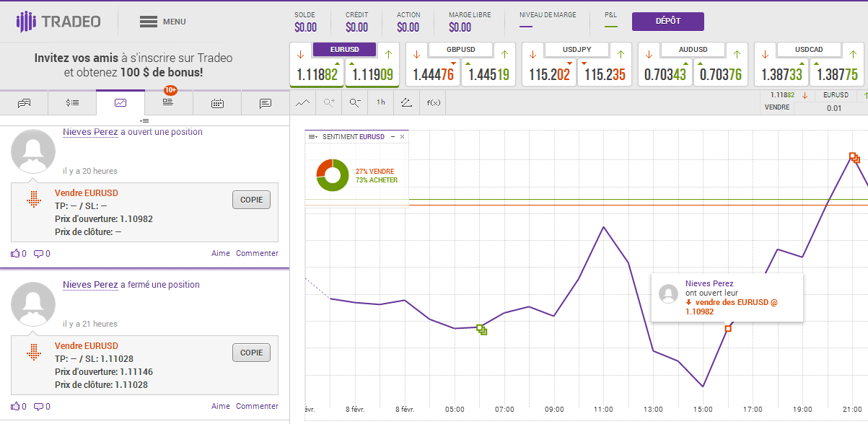Copy Nieves Perez's Vendre EURUSD position
868x424 pixels.
coord(251,199)
